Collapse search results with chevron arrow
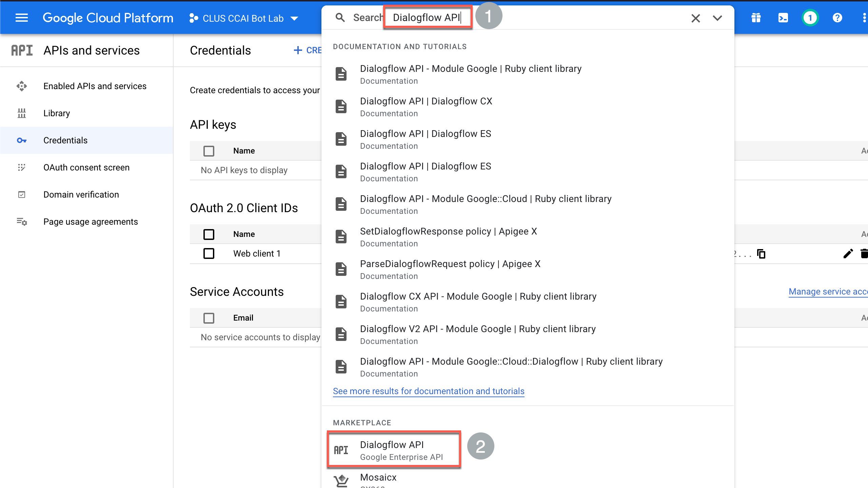 717,18
